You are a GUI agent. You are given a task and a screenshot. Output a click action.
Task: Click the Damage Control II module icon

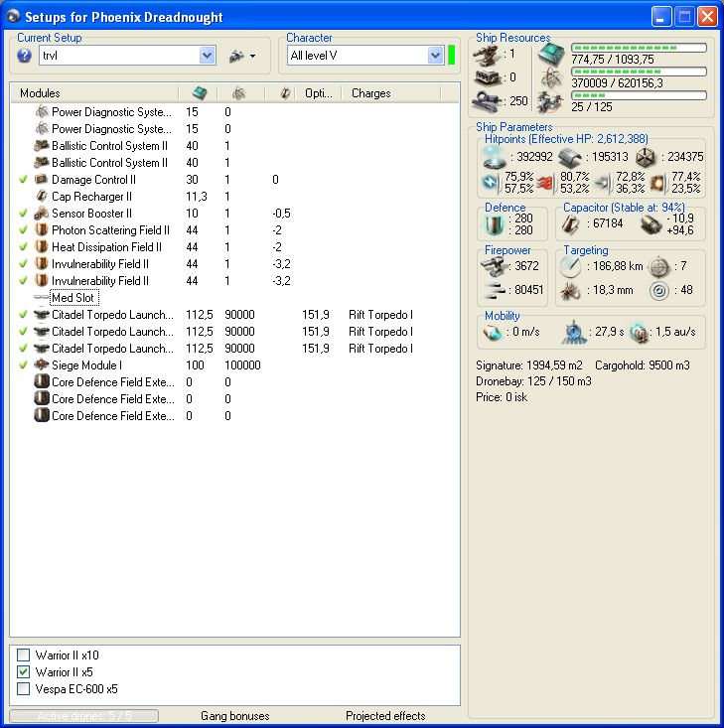pyautogui.click(x=42, y=179)
